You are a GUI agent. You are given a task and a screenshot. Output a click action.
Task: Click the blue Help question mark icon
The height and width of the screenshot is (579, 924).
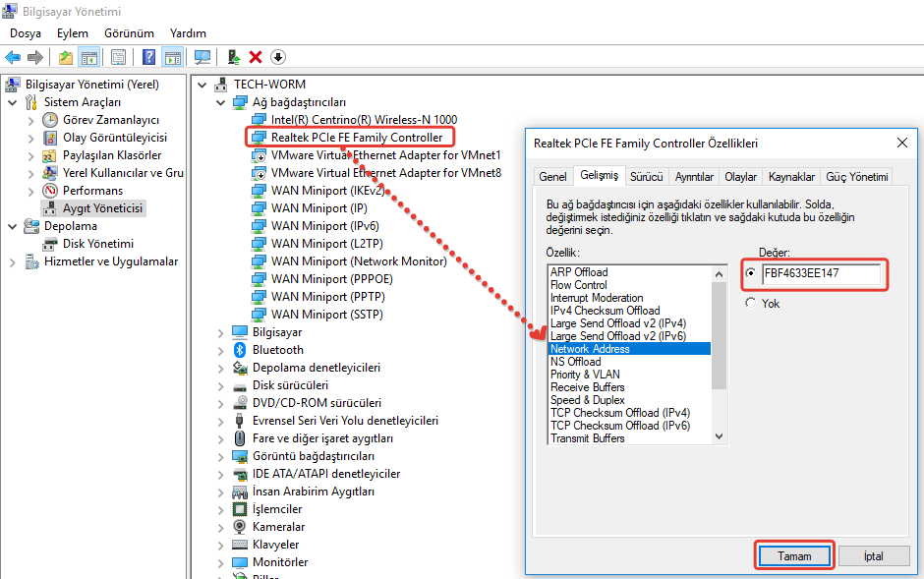(x=148, y=57)
